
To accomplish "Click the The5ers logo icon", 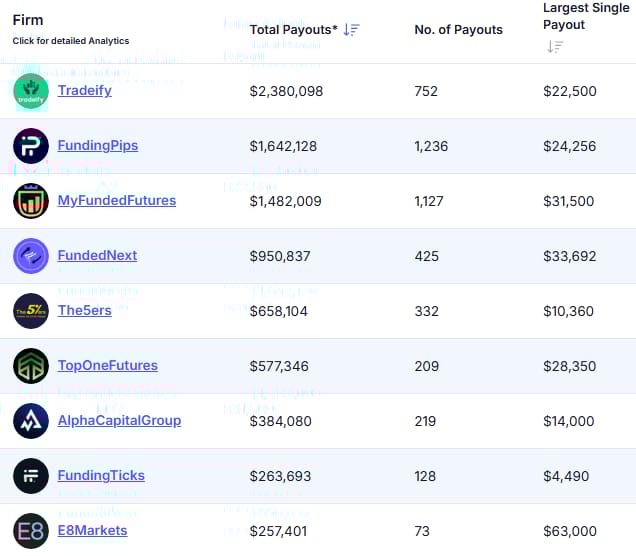I will 31,311.
